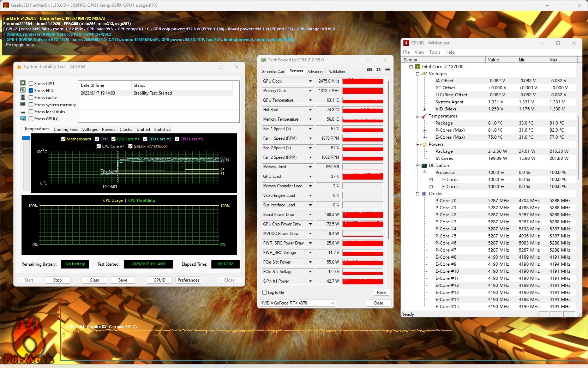Reset the GPU-Z sensor readings
Image resolution: width=588 pixels, height=368 pixels.
click(x=382, y=292)
